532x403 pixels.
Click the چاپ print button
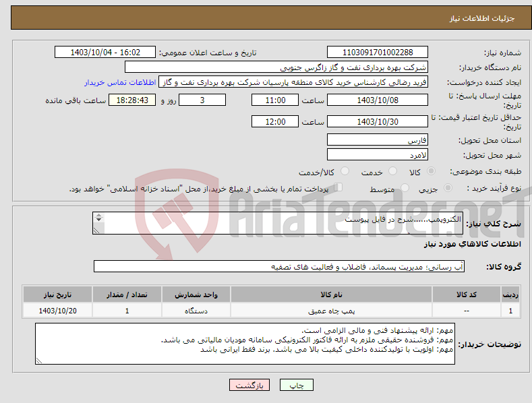tap(296, 385)
